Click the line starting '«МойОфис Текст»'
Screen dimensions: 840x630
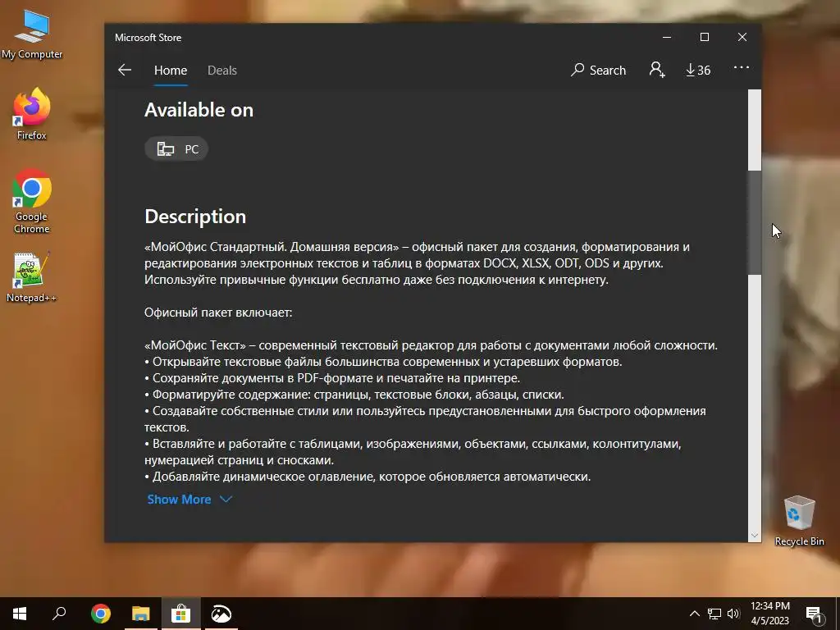tap(431, 345)
